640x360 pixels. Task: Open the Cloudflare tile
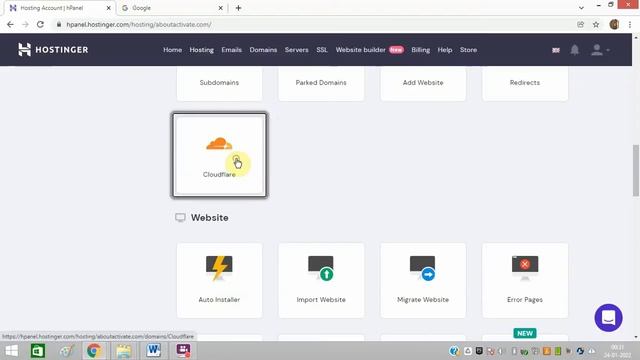pos(219,155)
